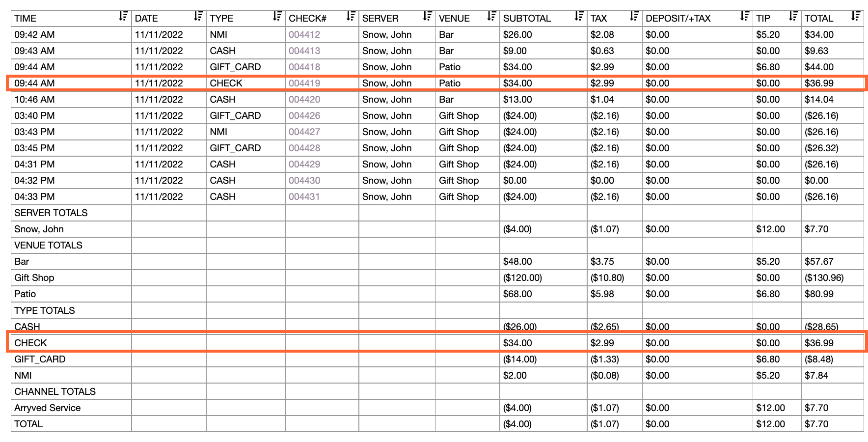
Task: Click the $2.08 tax value
Action: (602, 34)
